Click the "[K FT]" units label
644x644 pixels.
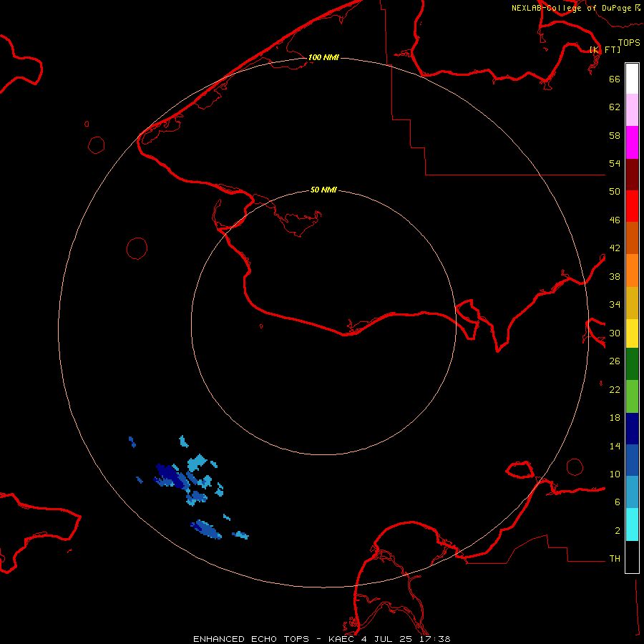coord(605,50)
